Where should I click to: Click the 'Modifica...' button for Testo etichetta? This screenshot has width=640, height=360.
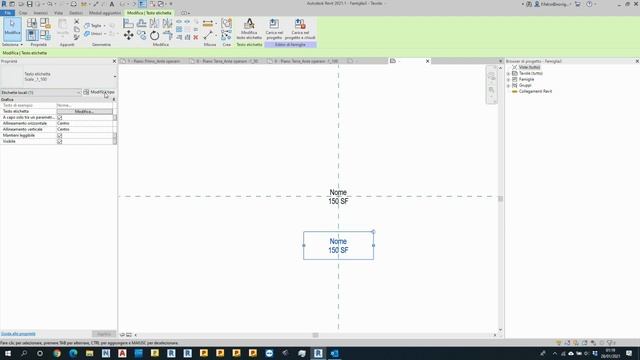84,111
